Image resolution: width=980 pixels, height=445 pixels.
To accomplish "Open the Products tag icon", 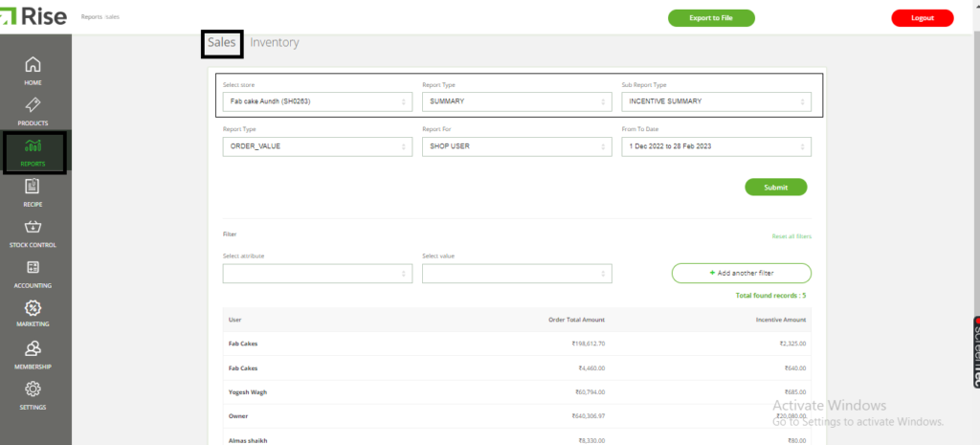I will click(33, 105).
